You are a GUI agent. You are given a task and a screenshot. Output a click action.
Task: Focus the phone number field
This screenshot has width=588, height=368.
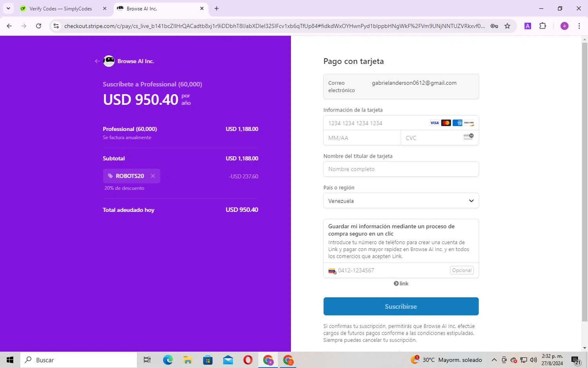click(x=401, y=270)
